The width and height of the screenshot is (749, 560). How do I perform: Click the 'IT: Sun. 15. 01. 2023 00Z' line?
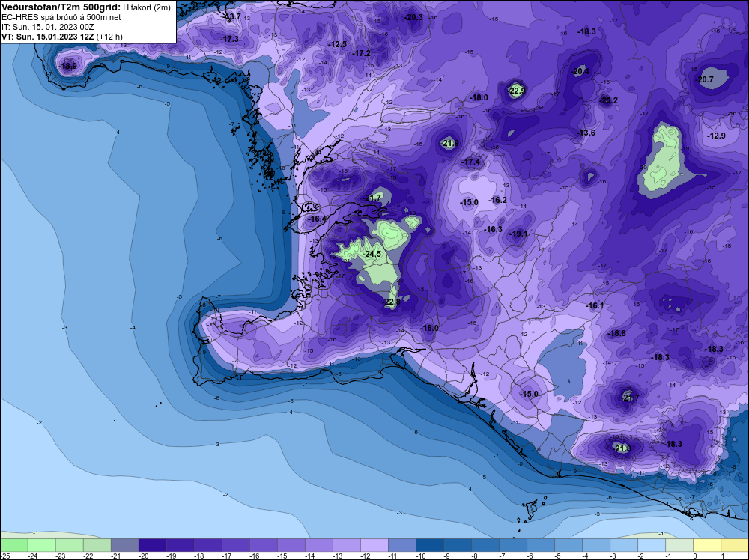tap(47, 27)
